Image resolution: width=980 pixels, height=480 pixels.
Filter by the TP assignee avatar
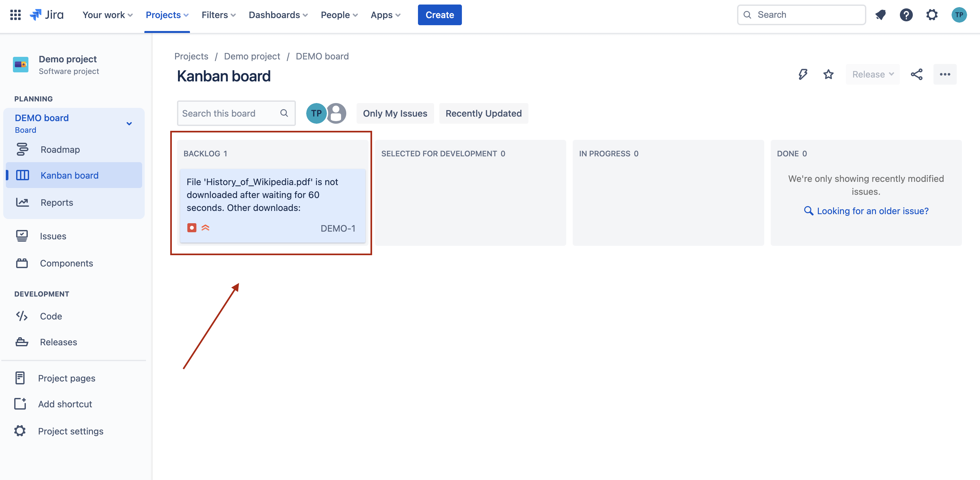[316, 113]
